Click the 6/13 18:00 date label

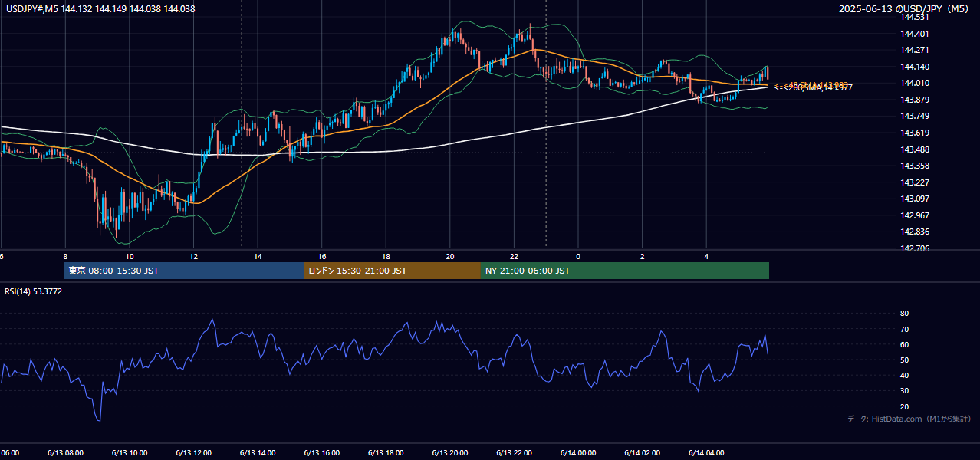point(386,453)
